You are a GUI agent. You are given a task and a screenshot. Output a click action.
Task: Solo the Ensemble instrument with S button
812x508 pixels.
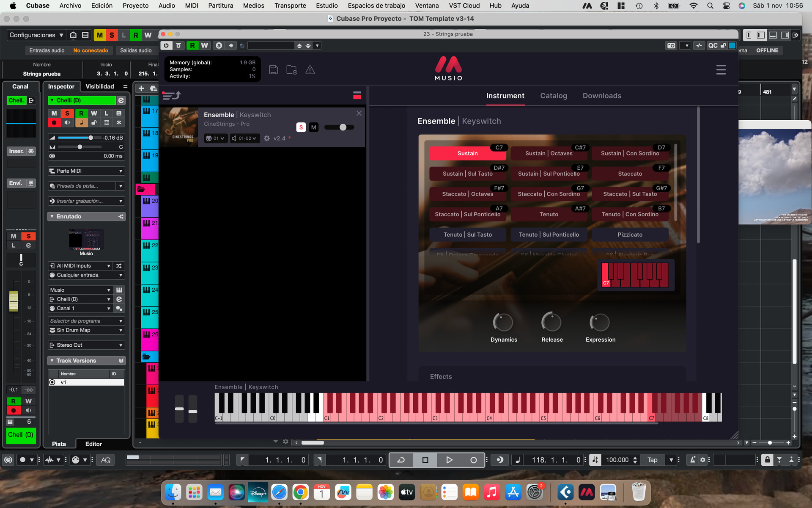coord(301,127)
